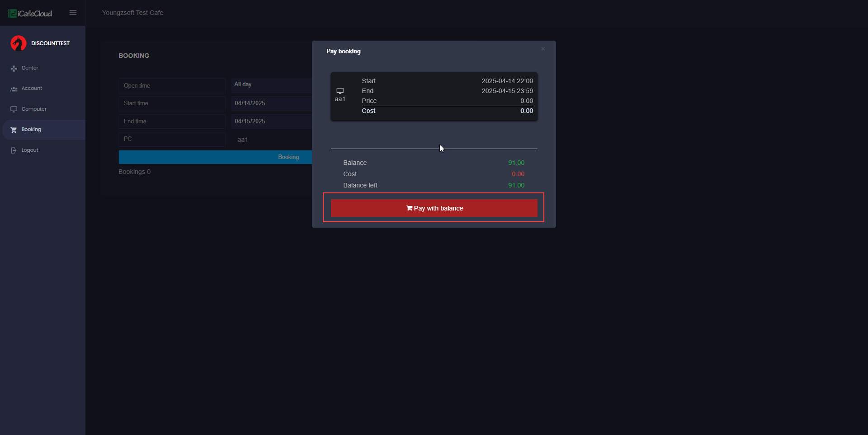The image size is (868, 435).
Task: Click the aa1 computer icon in Pay booking
Action: click(340, 91)
